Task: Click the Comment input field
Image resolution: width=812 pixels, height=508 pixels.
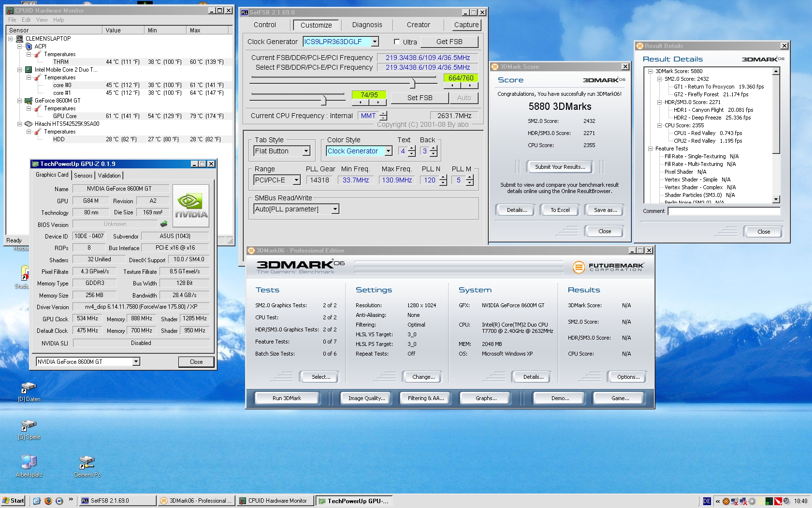Action: coord(724,211)
